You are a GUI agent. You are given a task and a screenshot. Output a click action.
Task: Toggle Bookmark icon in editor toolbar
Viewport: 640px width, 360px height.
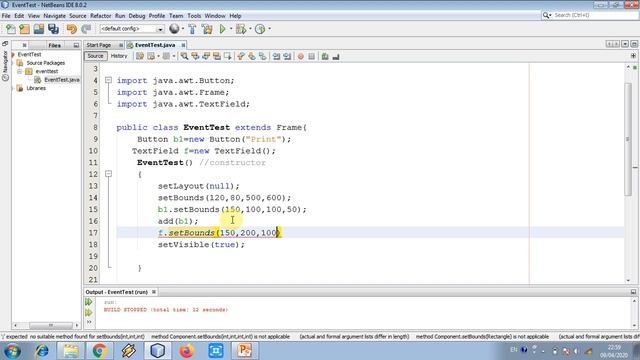pyautogui.click(x=262, y=56)
